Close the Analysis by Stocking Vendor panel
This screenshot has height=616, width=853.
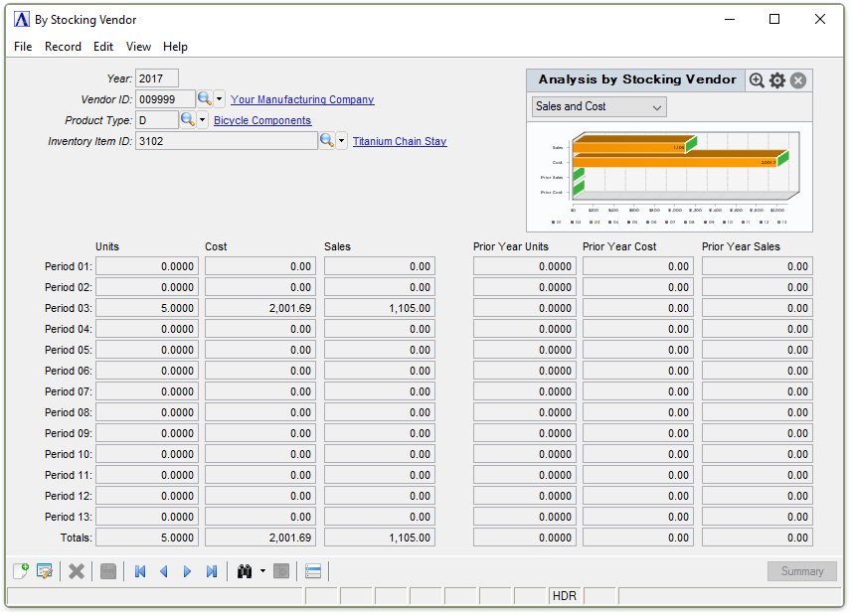tap(798, 80)
